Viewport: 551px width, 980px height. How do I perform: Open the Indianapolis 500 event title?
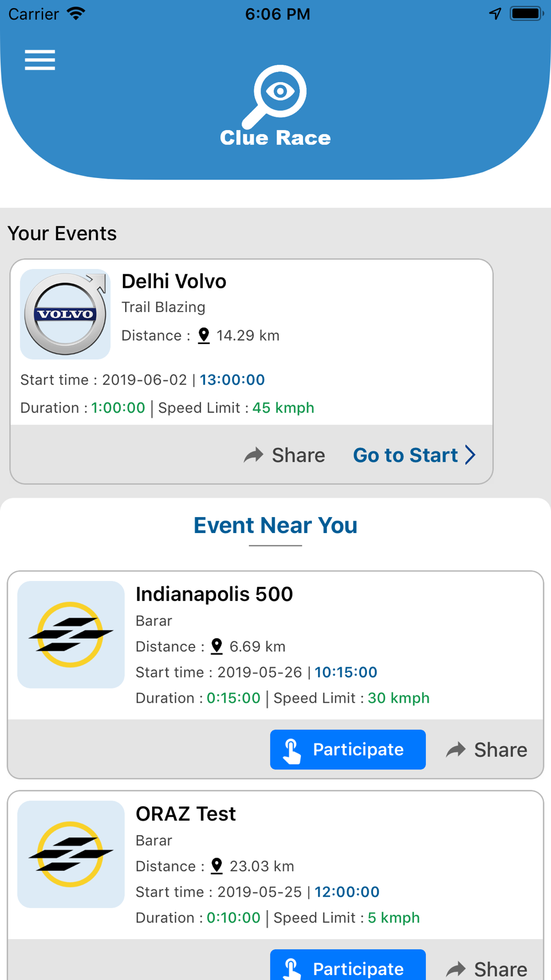coord(214,594)
